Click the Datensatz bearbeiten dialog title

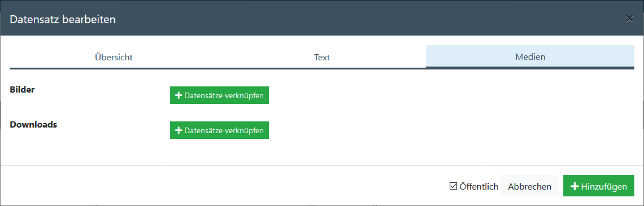[x=62, y=19]
